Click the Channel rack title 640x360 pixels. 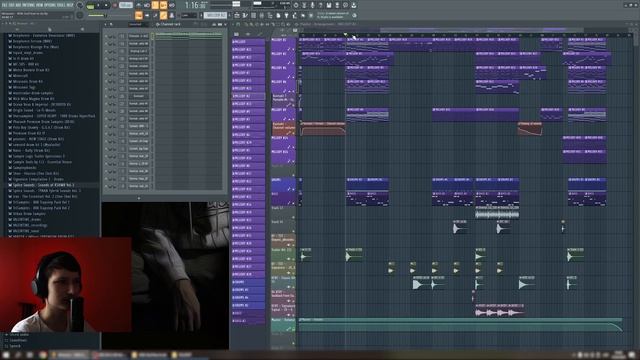point(171,24)
